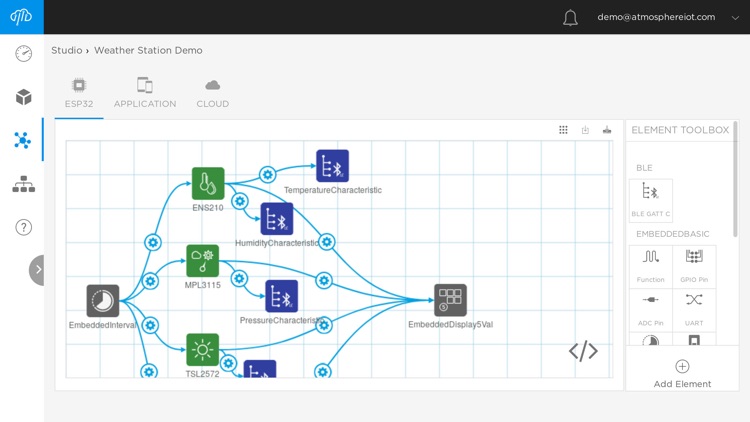Click the program firmware icon in the canvas toolbar
The height and width of the screenshot is (422, 750).
607,130
